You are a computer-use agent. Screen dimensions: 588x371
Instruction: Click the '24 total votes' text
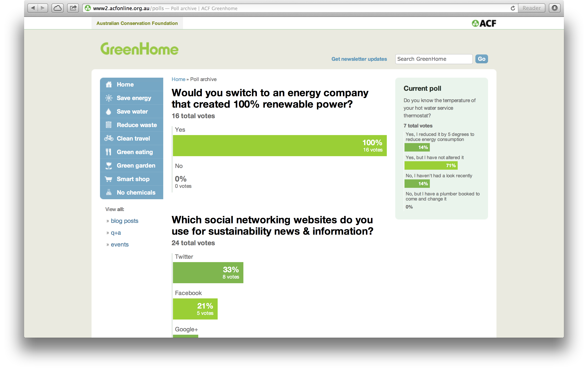click(193, 243)
